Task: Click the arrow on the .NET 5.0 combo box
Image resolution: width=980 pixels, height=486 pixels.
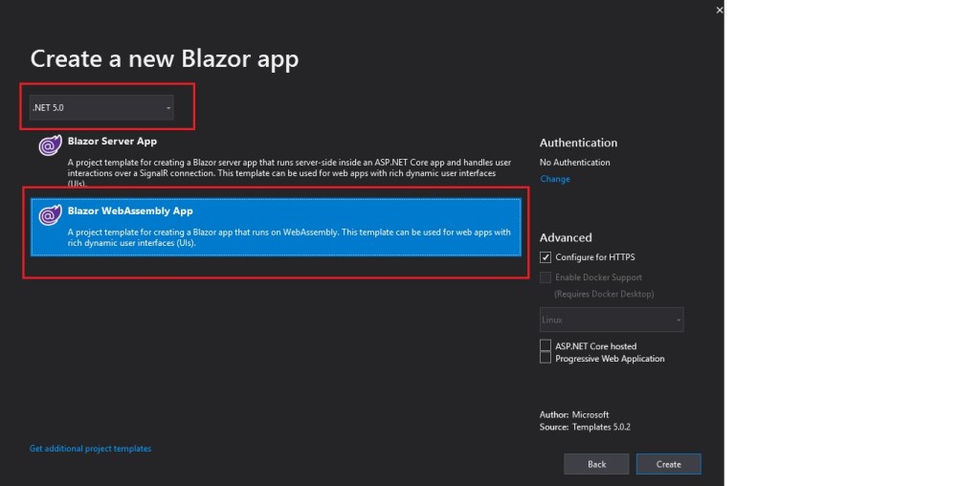Action: coord(168,108)
